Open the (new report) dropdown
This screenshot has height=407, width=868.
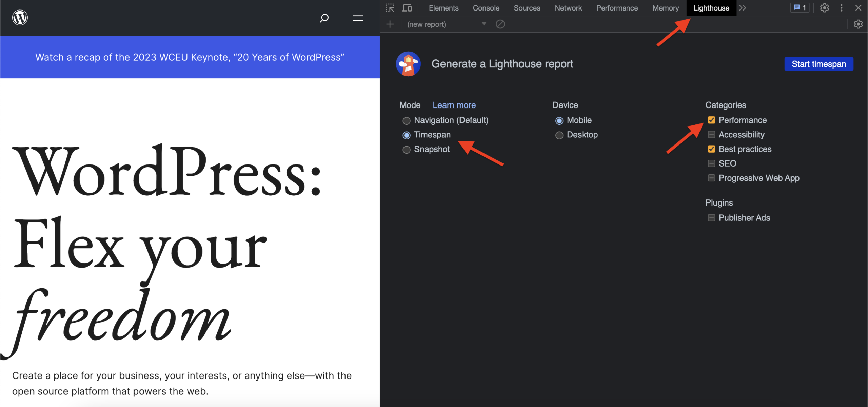[x=447, y=24]
